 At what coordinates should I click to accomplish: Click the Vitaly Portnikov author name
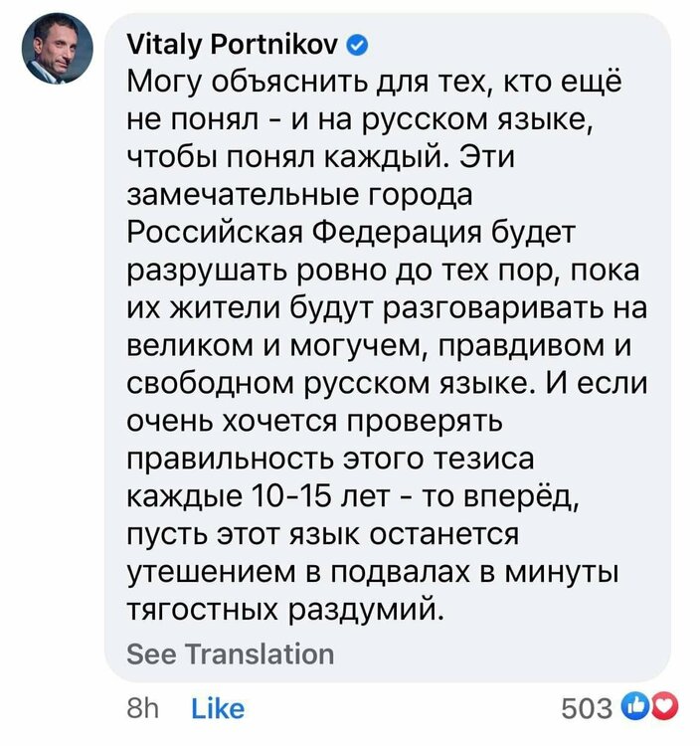click(x=233, y=44)
